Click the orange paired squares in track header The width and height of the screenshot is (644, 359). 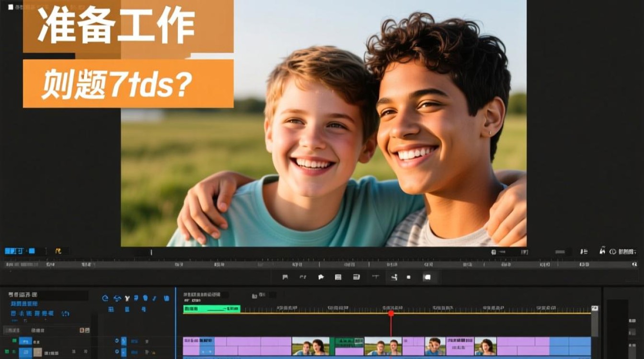coord(85,330)
